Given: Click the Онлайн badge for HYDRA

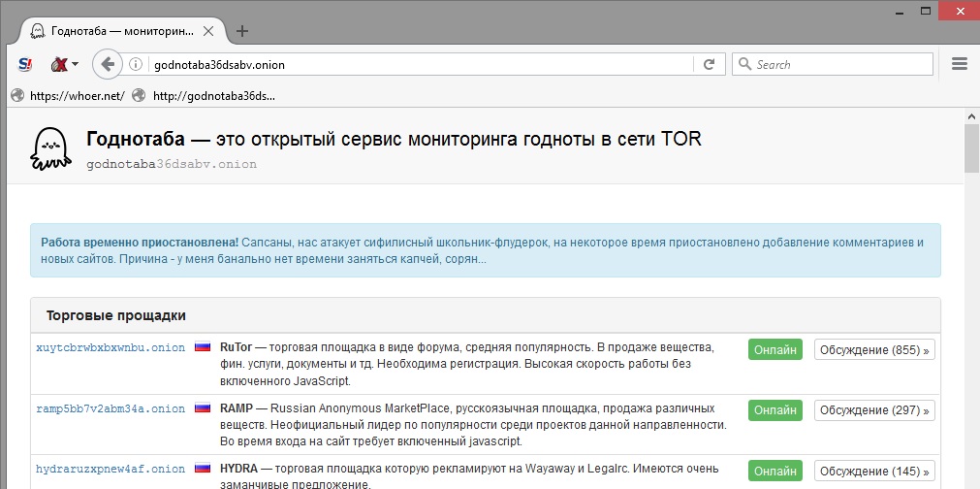Looking at the screenshot, I should click(775, 471).
